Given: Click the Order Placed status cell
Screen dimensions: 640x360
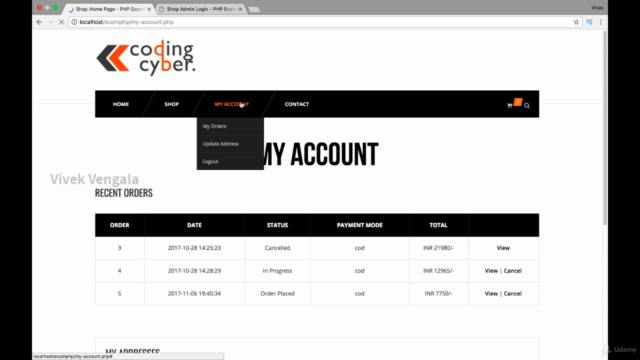Looking at the screenshot, I should 278,293.
